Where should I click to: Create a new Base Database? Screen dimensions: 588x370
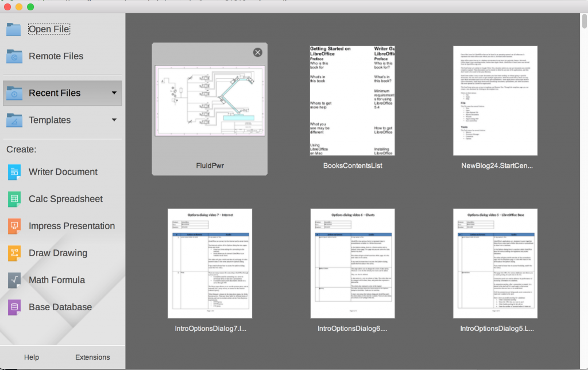[x=60, y=307]
